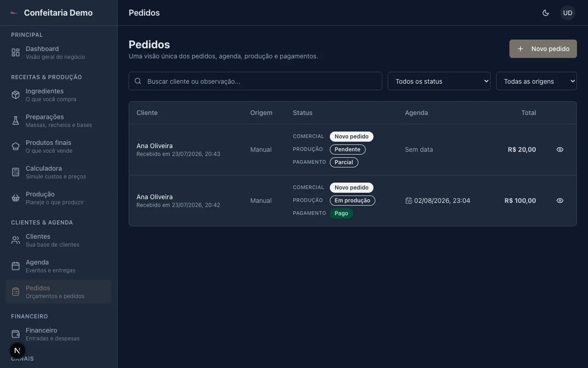
Task: Click the Agenda calendar icon in the sidebar
Action: tap(16, 266)
